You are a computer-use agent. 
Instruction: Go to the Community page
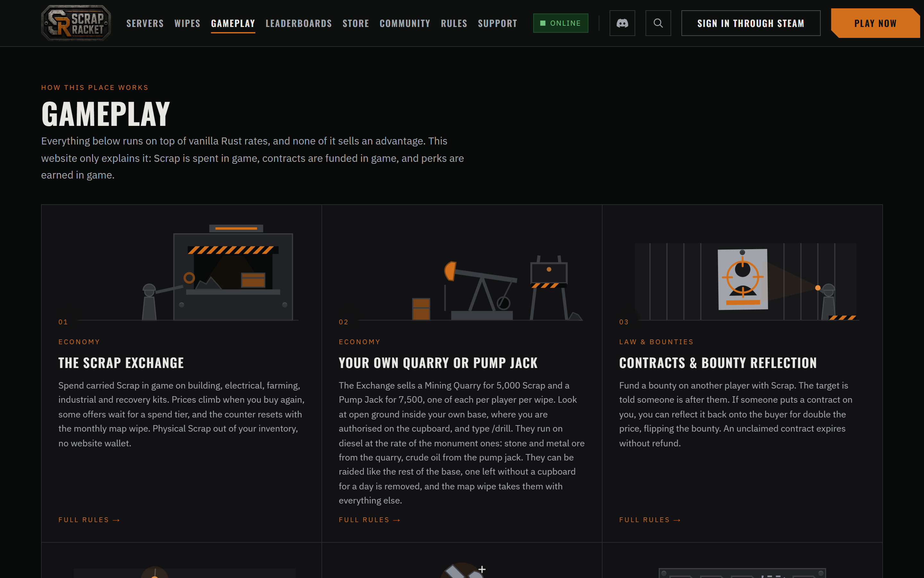(x=405, y=23)
